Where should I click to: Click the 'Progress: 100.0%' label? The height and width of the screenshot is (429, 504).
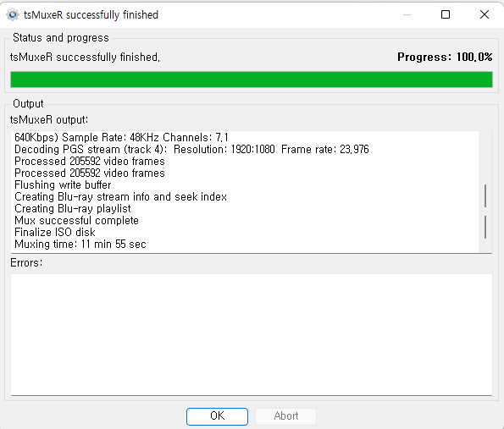[445, 57]
